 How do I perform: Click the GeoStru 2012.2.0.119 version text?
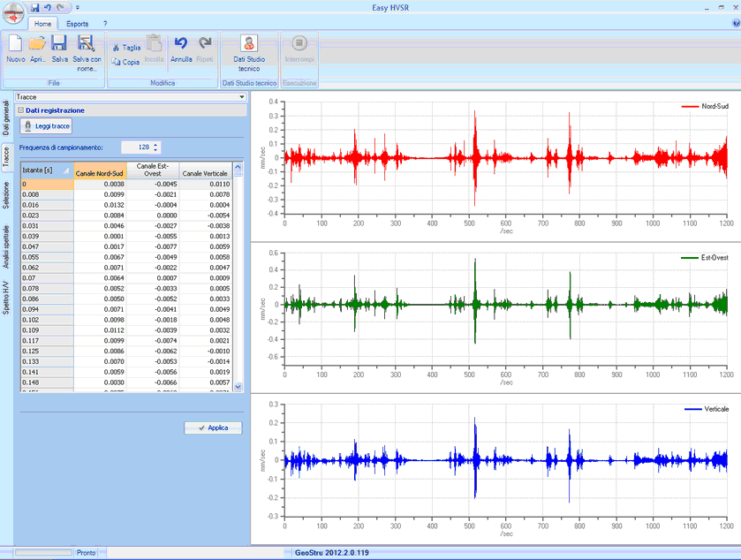tap(332, 552)
